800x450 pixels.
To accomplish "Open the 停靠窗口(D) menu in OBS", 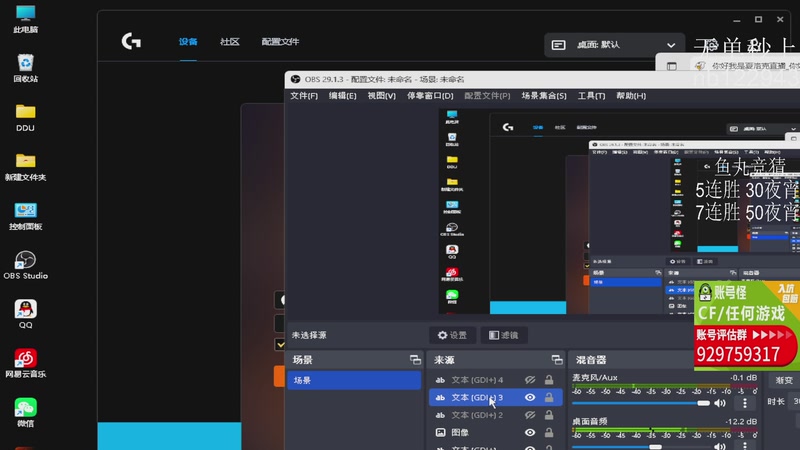I will point(430,95).
